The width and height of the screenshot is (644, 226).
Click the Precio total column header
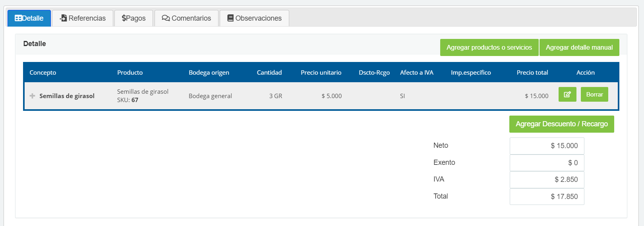tap(532, 73)
